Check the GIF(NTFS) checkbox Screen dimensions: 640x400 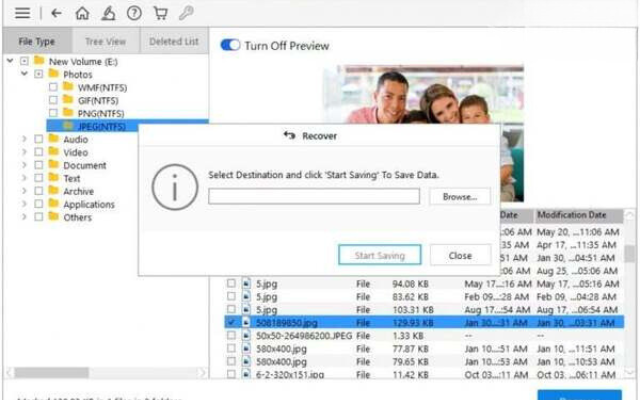[53, 100]
